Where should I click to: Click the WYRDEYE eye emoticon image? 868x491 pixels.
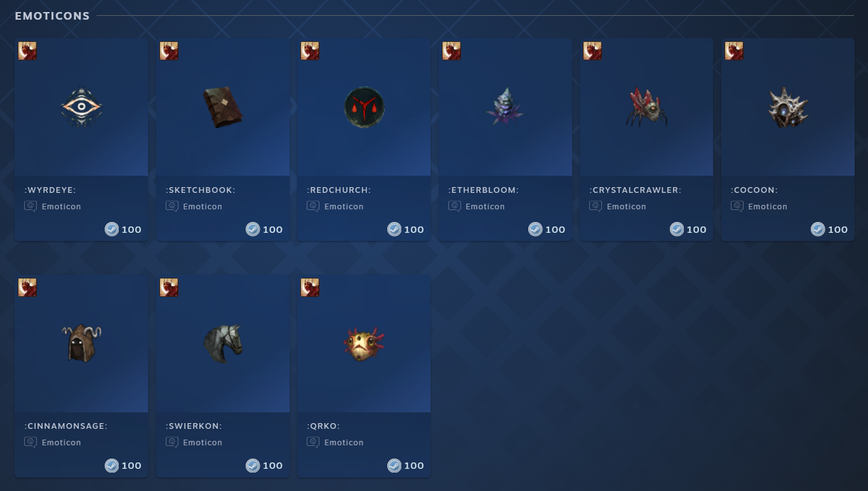[81, 107]
